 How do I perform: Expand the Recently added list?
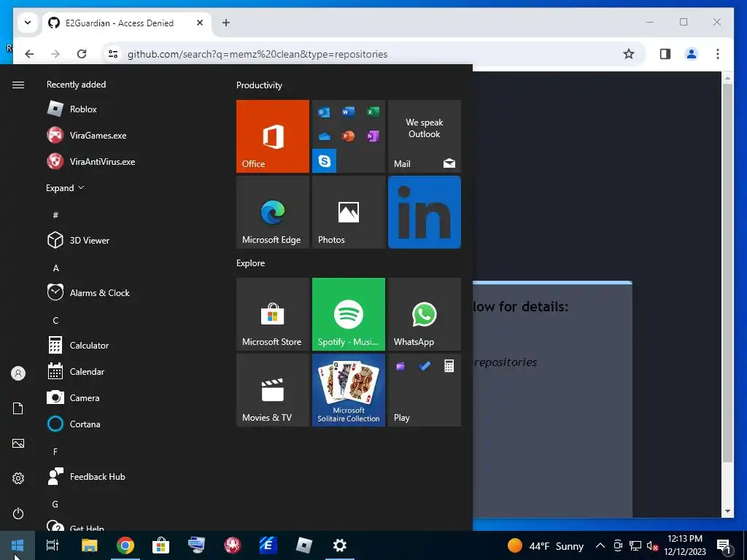point(65,187)
